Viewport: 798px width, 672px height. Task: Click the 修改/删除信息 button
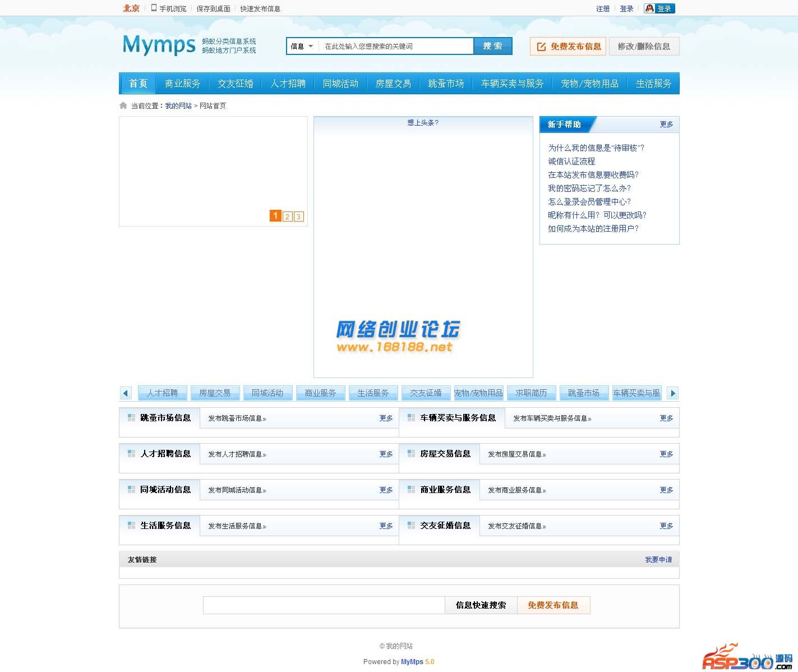(x=644, y=47)
